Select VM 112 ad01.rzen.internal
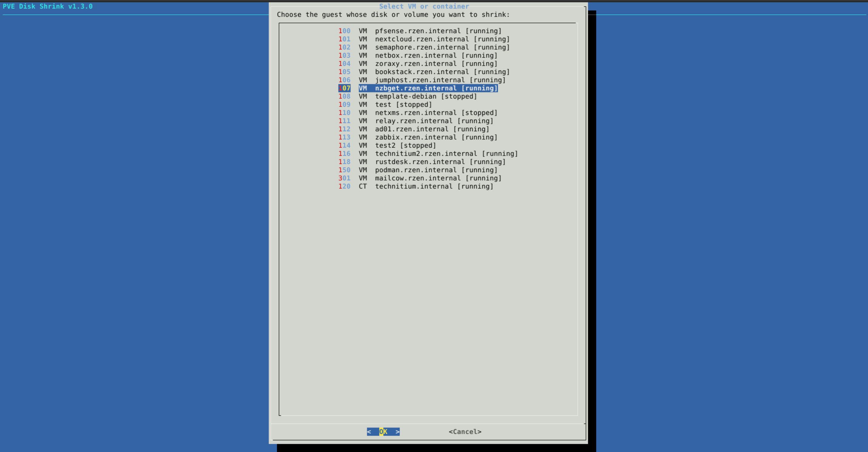 tap(414, 129)
